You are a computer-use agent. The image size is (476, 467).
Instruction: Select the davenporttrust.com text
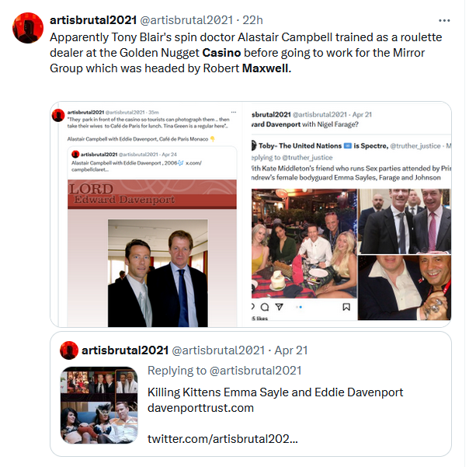click(200, 408)
